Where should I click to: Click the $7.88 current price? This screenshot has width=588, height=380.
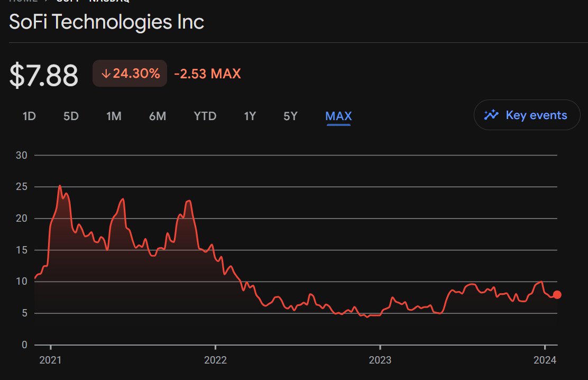44,75
